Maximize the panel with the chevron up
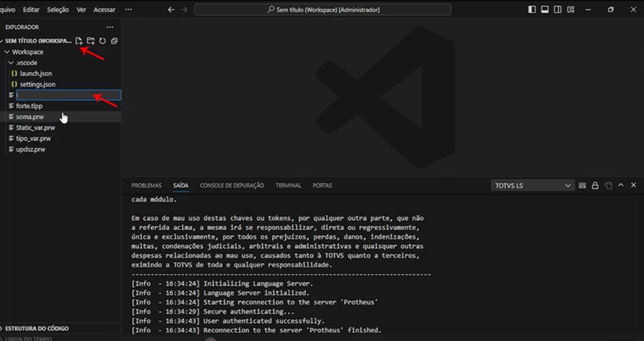644x341 pixels. pyautogui.click(x=621, y=185)
